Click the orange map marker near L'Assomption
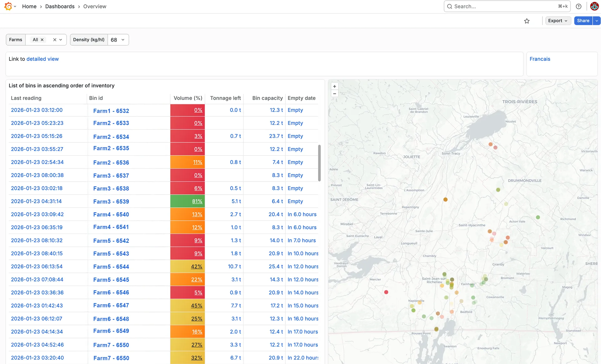 (445, 199)
